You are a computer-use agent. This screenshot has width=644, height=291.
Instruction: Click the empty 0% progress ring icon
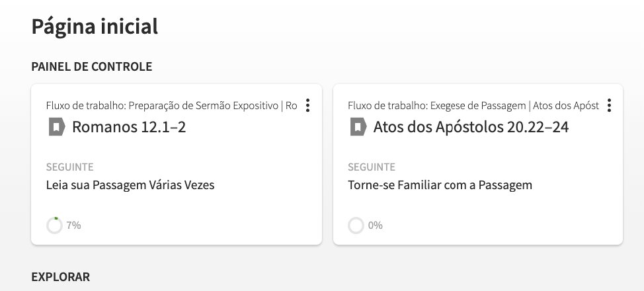(356, 226)
